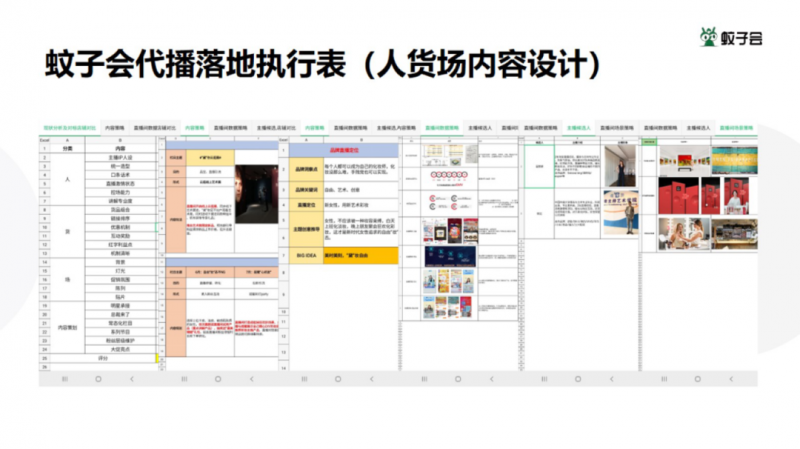Tap home circle under the dark-photo sheet
The width and height of the screenshot is (800, 449).
click(x=218, y=379)
